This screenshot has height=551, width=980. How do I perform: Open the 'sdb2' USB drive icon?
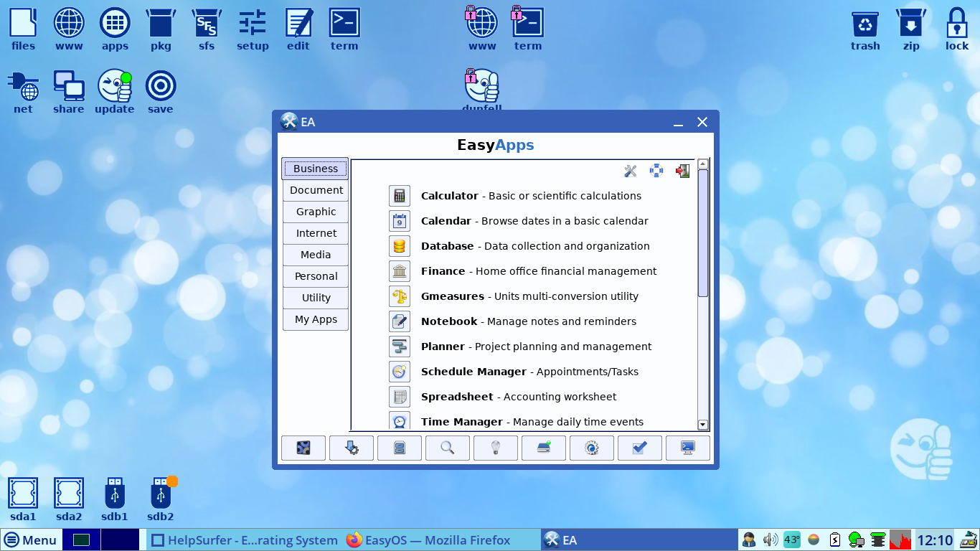(161, 499)
